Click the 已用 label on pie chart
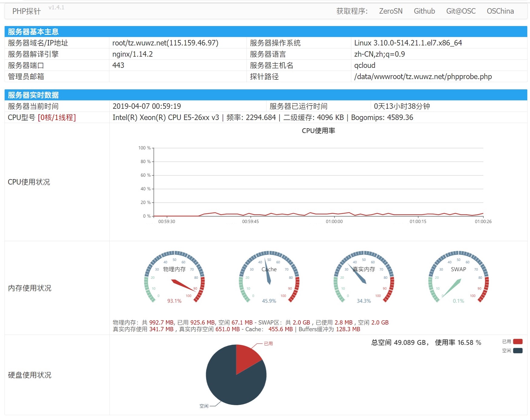Screen dimensions: 530x420 (268, 343)
